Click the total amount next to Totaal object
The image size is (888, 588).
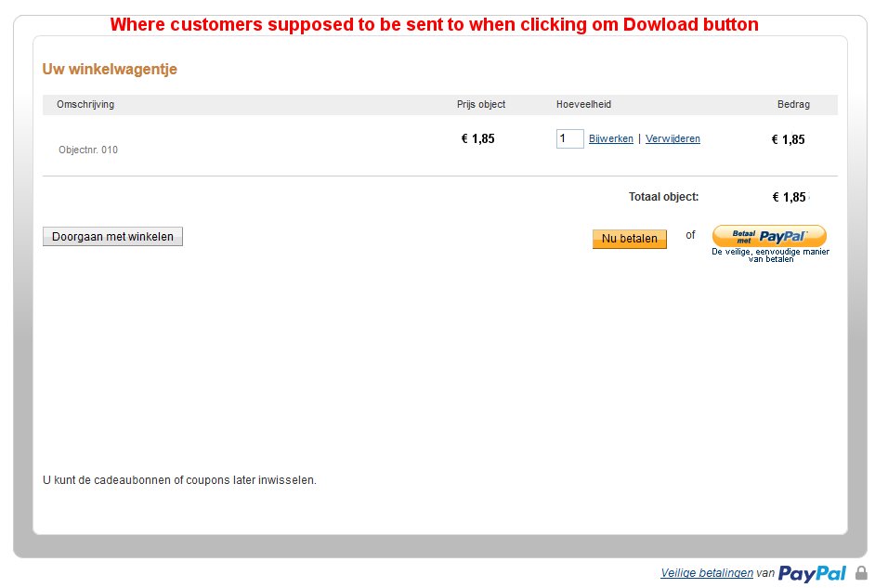click(x=789, y=197)
